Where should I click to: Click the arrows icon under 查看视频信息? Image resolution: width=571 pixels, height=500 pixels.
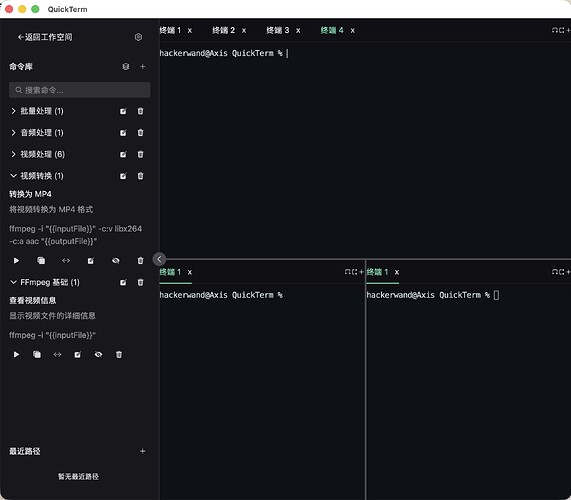(x=58, y=354)
